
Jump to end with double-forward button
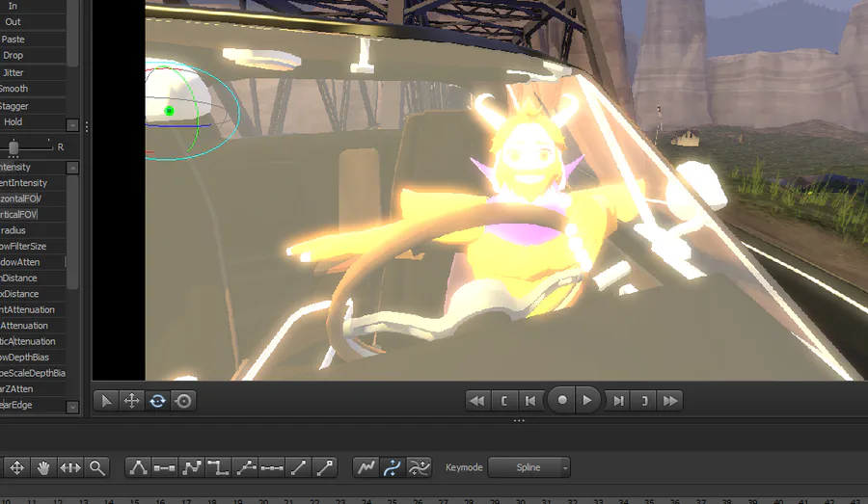670,401
